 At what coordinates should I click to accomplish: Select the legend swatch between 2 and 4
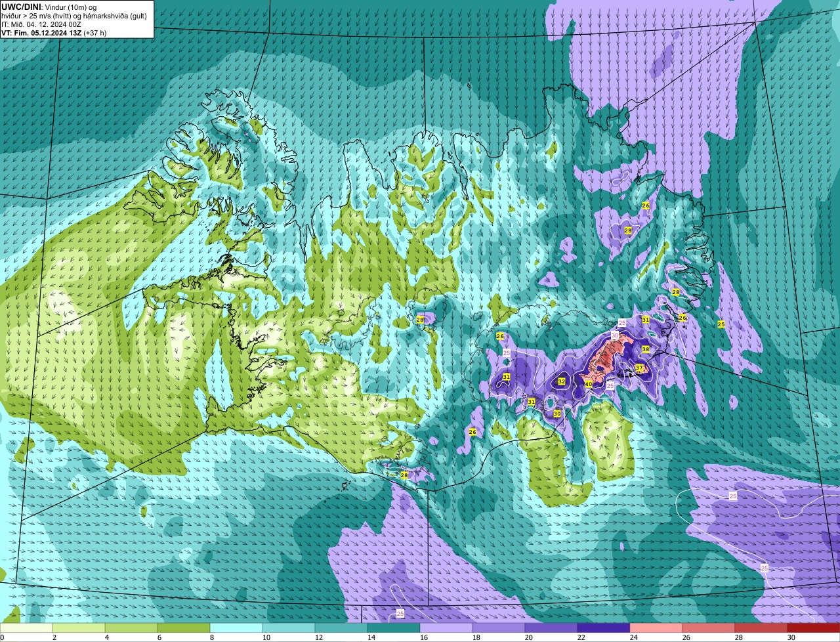point(79,628)
